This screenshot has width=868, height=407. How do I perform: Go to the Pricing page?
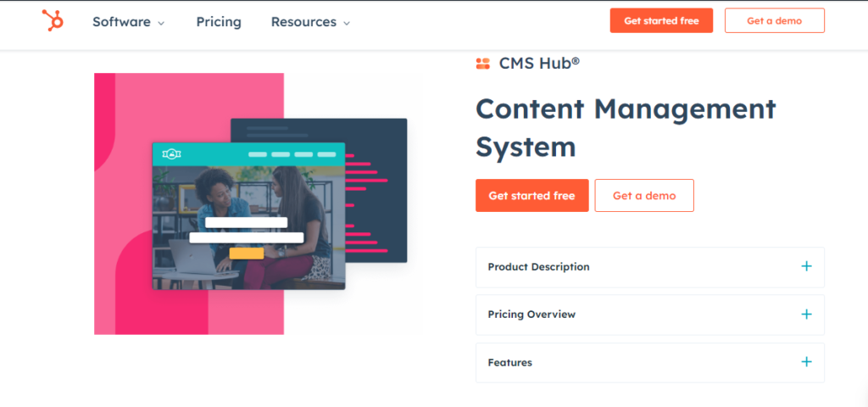[219, 22]
